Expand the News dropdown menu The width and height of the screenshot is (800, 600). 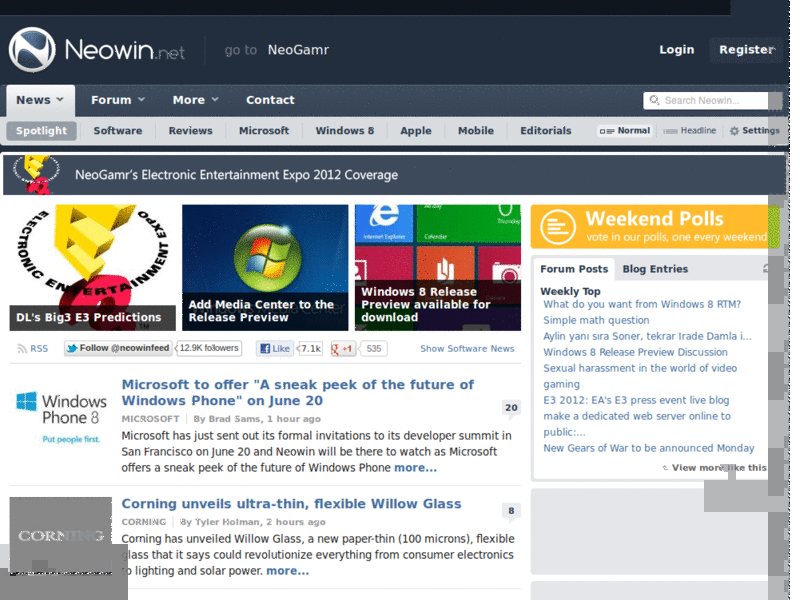coord(40,100)
